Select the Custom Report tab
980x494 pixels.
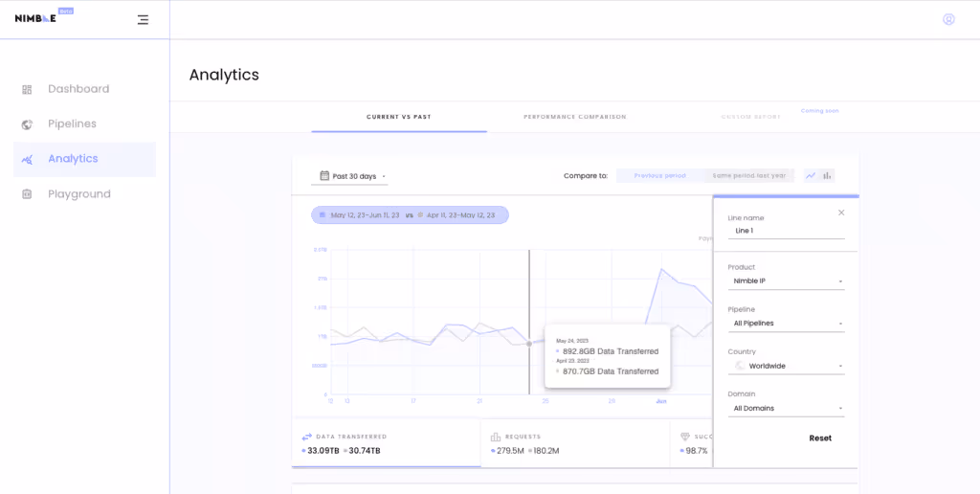coord(750,117)
